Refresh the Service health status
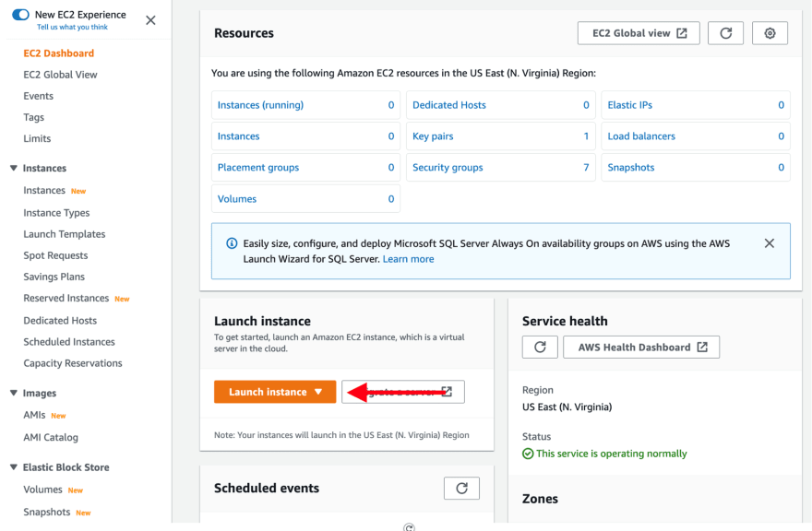812x531 pixels. pos(540,347)
